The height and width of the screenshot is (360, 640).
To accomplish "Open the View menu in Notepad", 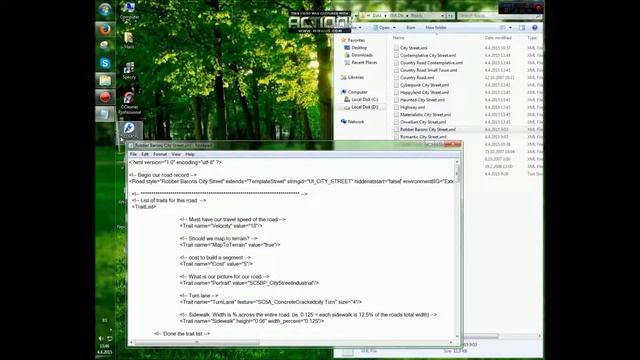I will point(176,154).
